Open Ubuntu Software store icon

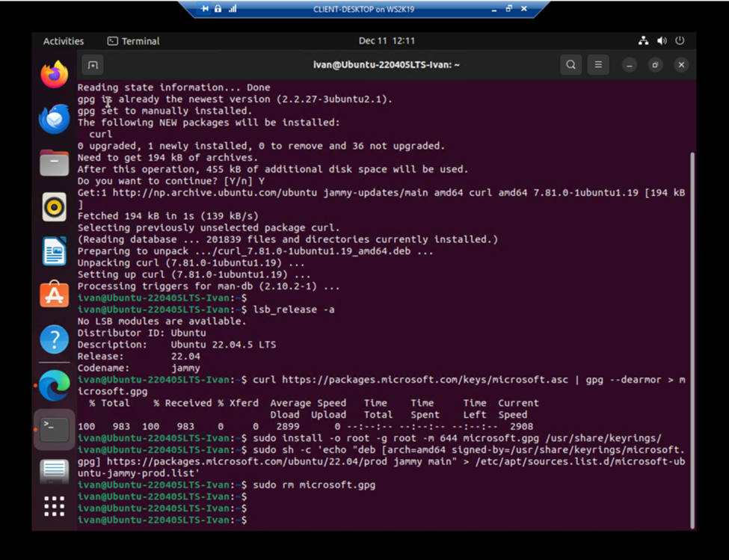tap(55, 295)
